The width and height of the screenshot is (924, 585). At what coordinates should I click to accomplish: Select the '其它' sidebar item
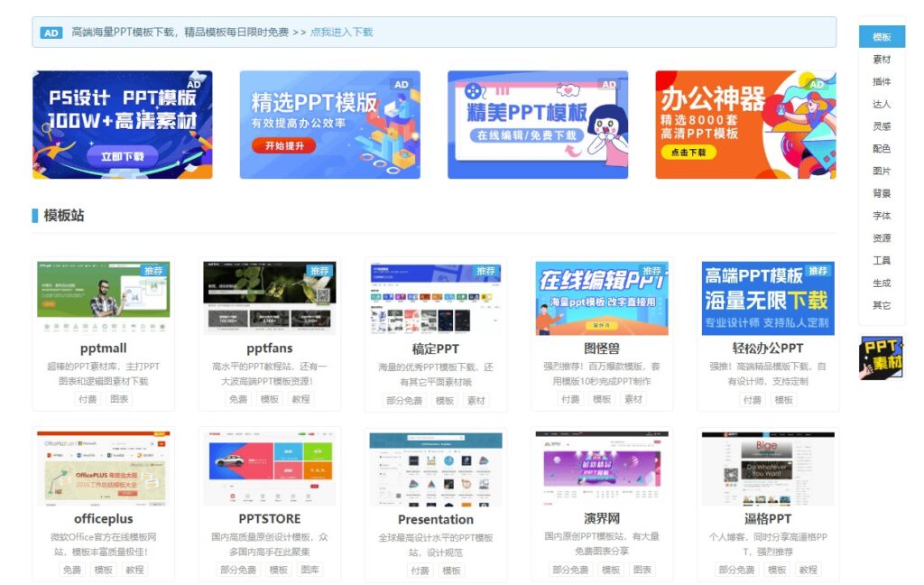(x=882, y=305)
